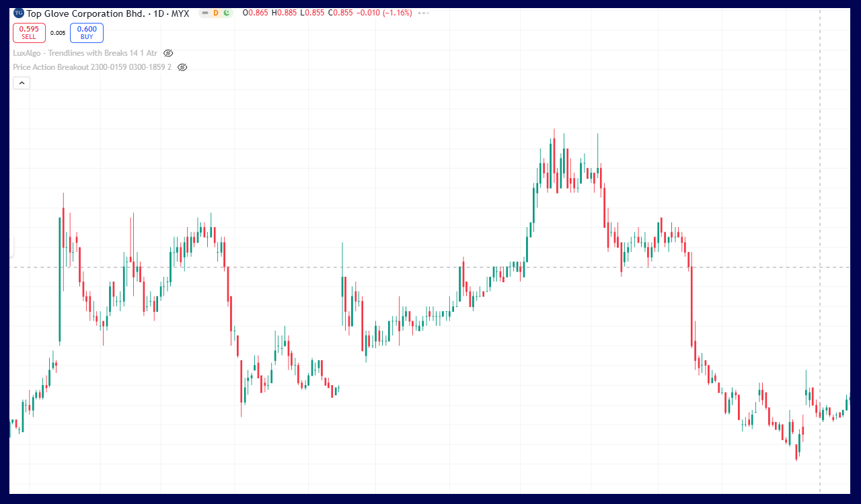Click the Top Glove TG logo icon
Image resolution: width=861 pixels, height=504 pixels.
pos(19,13)
